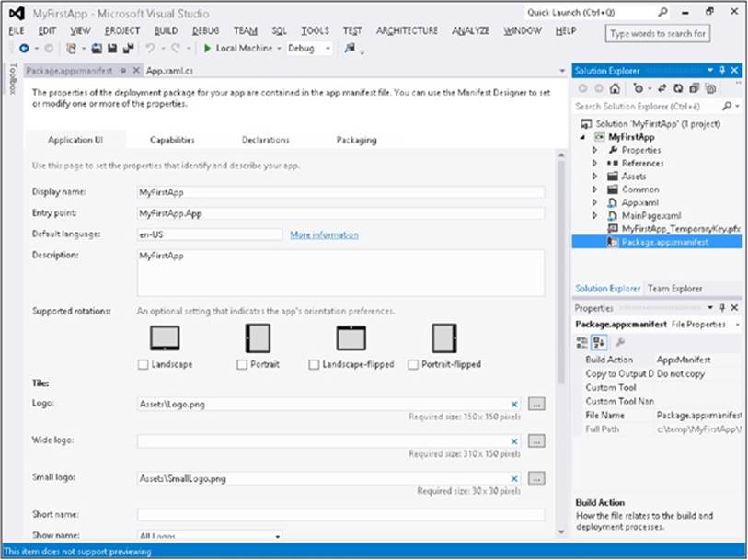Screen dimensions: 748x560
Task: Switch to the Capabilities tab
Action: tap(172, 140)
